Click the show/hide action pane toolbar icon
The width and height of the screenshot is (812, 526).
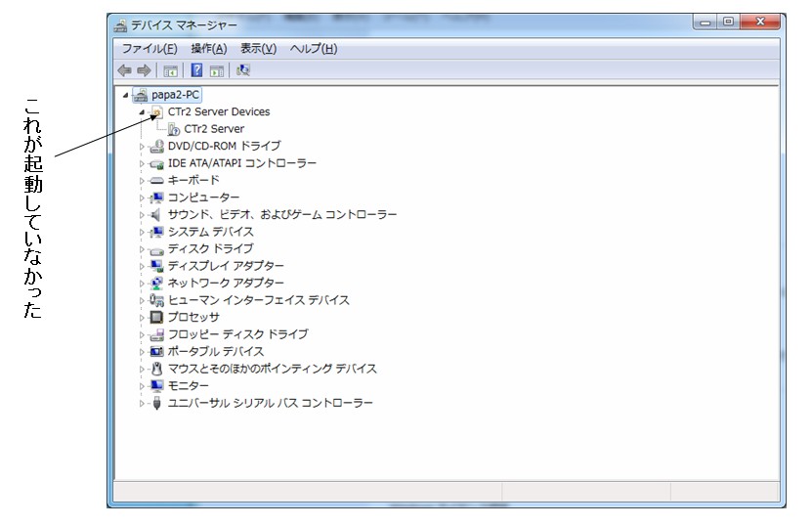(217, 70)
